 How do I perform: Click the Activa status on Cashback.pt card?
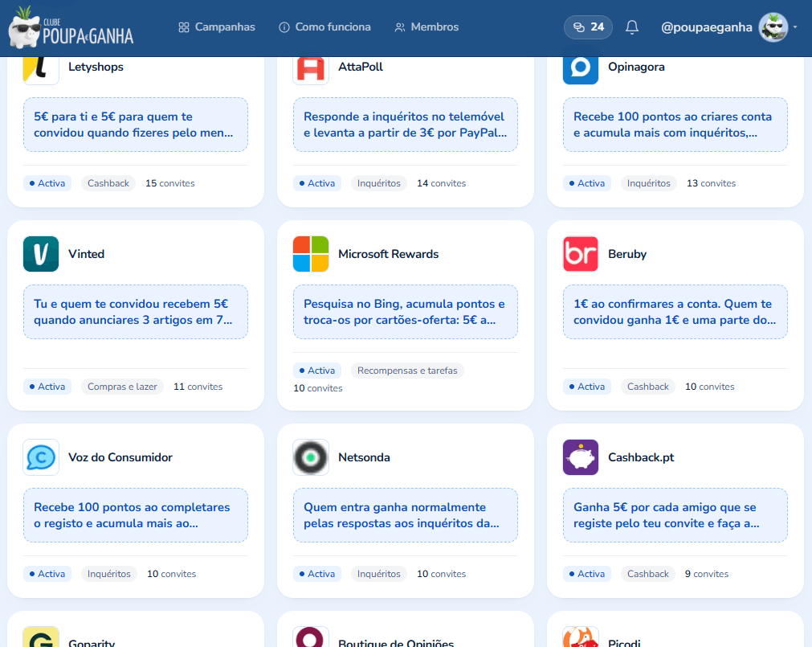[587, 574]
